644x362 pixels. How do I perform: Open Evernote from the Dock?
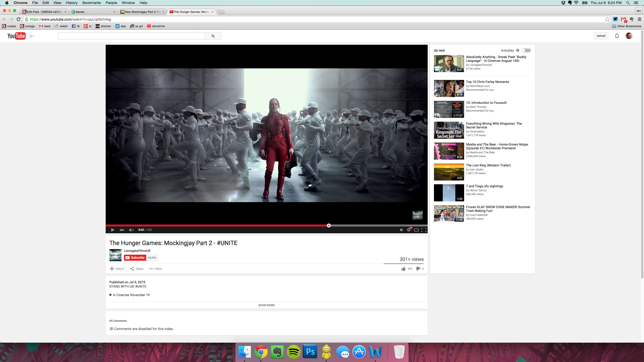(277, 352)
